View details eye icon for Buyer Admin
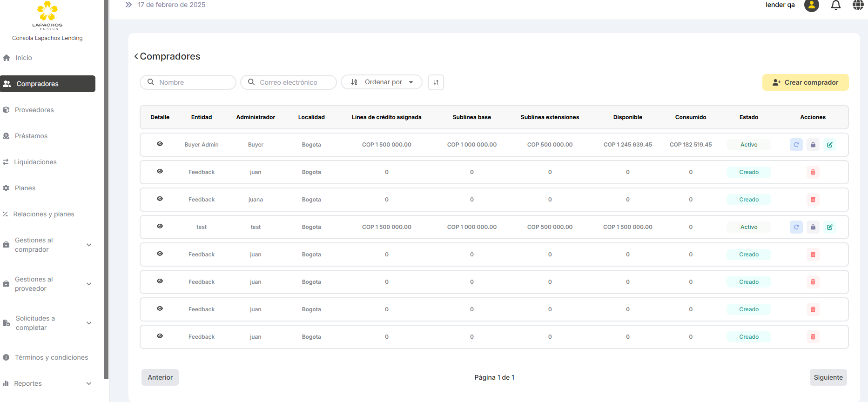This screenshot has height=402, width=868. tap(160, 144)
